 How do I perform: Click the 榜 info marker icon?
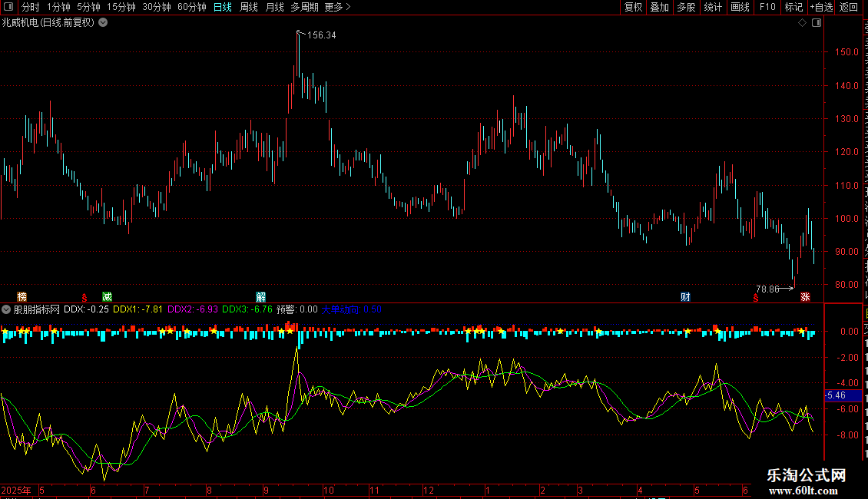click(x=22, y=296)
